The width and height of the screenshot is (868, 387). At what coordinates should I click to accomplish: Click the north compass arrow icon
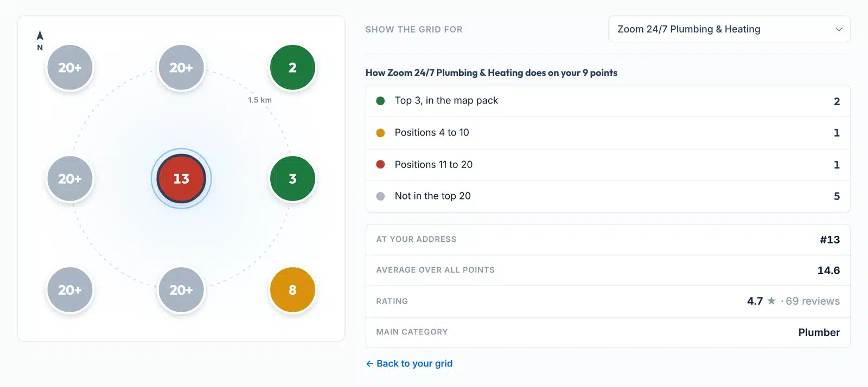(x=40, y=36)
